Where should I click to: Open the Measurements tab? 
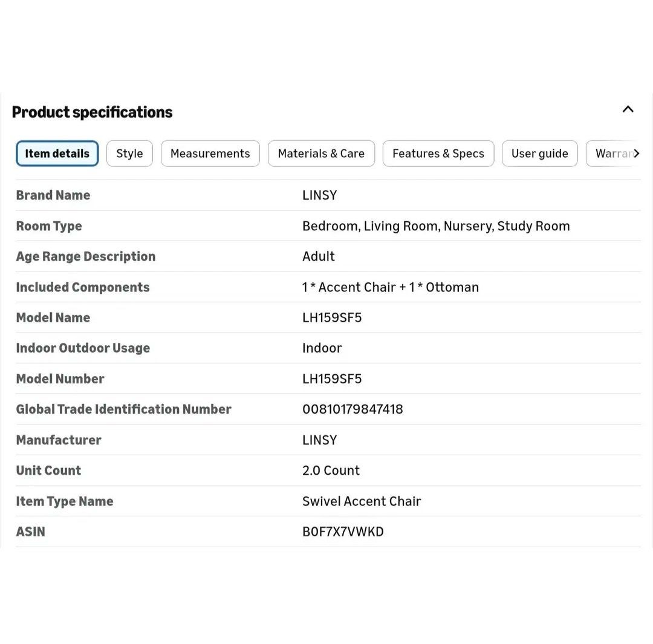pos(210,154)
